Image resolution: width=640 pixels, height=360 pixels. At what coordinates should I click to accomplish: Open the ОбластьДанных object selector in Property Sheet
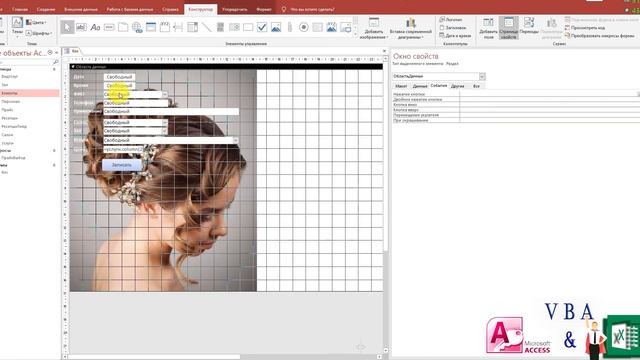[x=482, y=76]
